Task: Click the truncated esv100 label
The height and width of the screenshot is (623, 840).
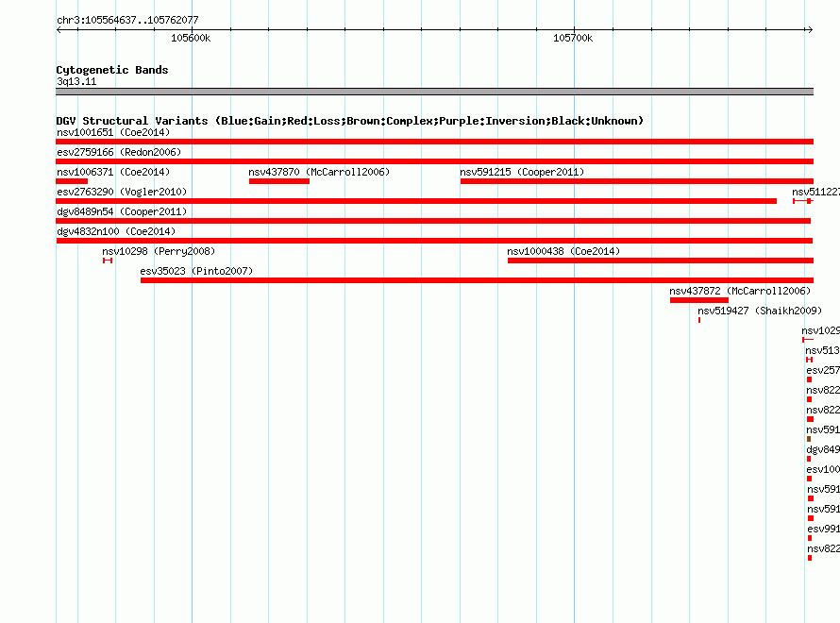Action: coord(823,469)
